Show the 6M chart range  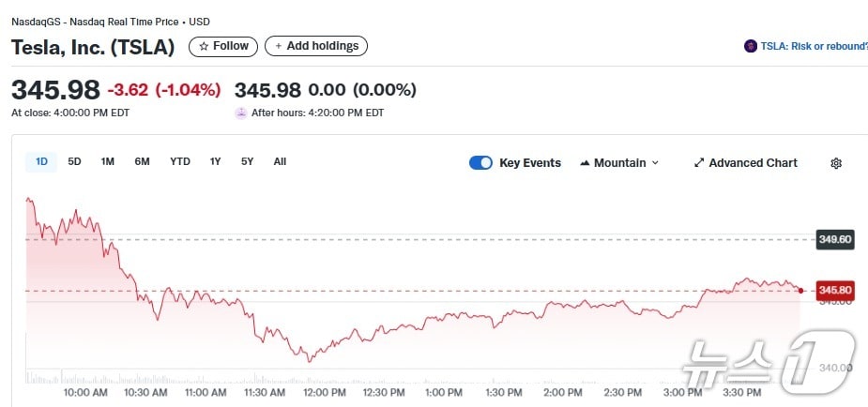(142, 161)
